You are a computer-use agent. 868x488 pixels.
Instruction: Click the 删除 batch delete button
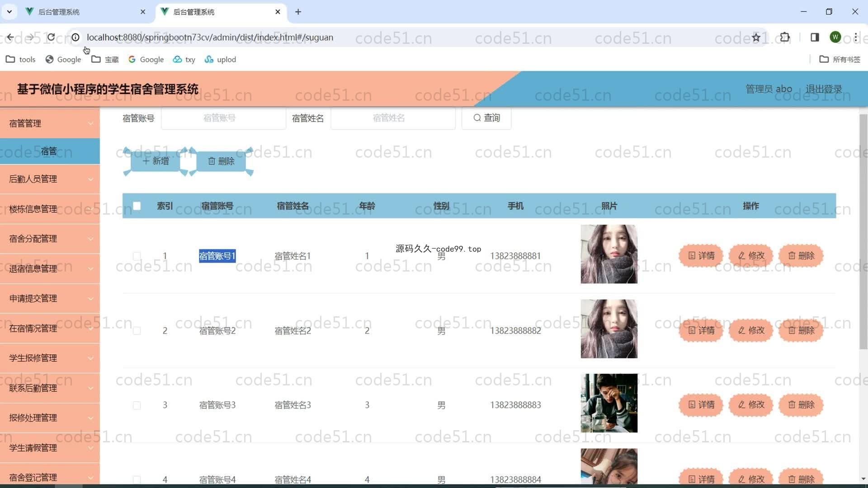221,161
